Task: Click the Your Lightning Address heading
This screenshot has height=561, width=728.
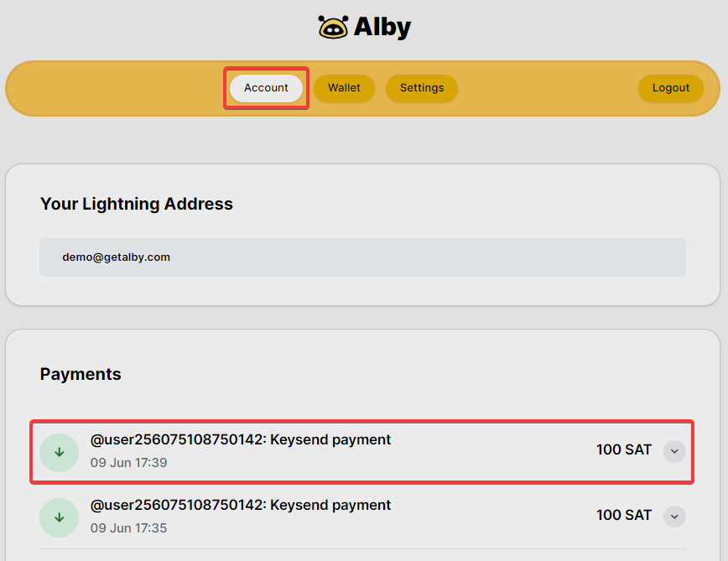Action: click(x=137, y=204)
